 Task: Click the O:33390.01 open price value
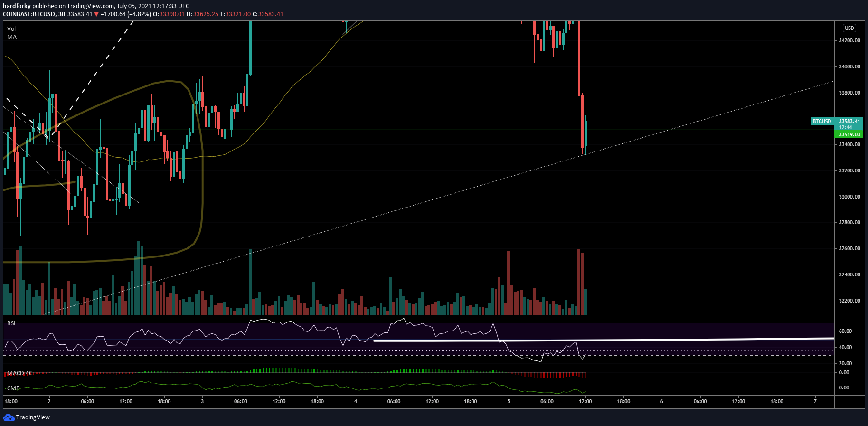pos(169,14)
